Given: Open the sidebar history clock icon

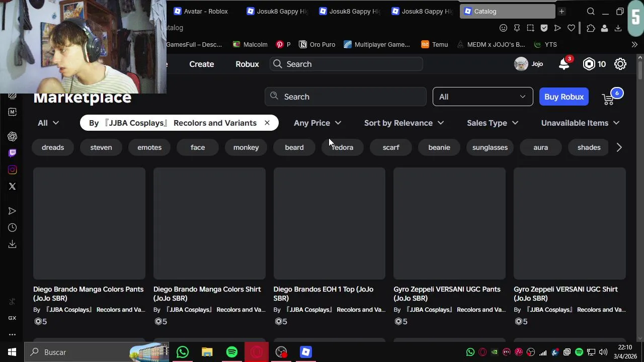Looking at the screenshot, I should pos(13,228).
